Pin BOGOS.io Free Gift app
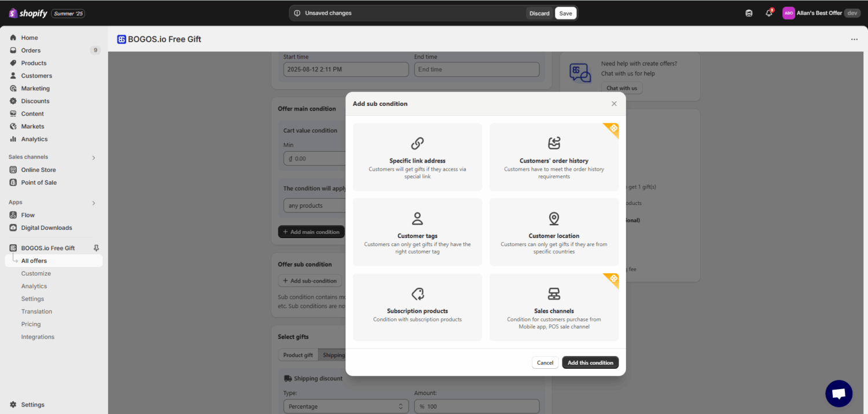 click(x=96, y=248)
